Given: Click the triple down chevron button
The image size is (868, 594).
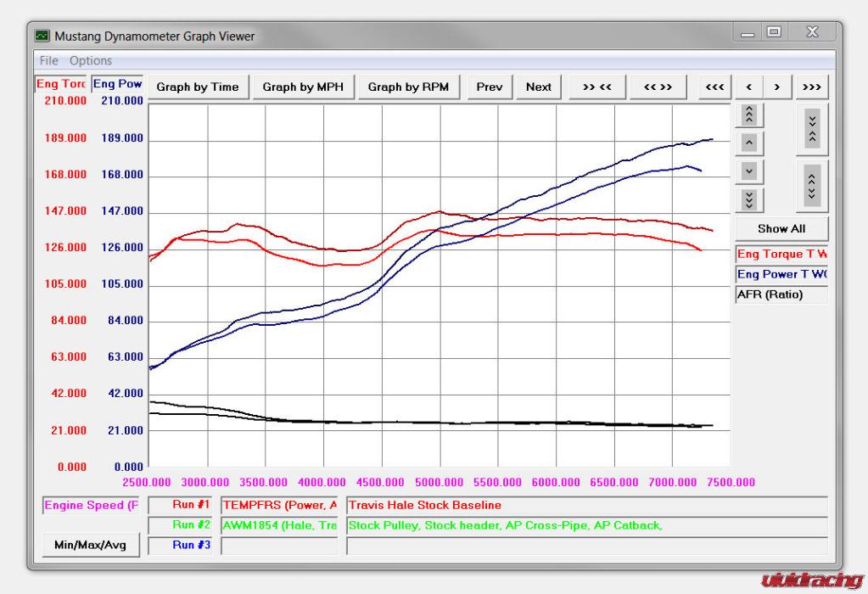Looking at the screenshot, I should click(x=748, y=199).
